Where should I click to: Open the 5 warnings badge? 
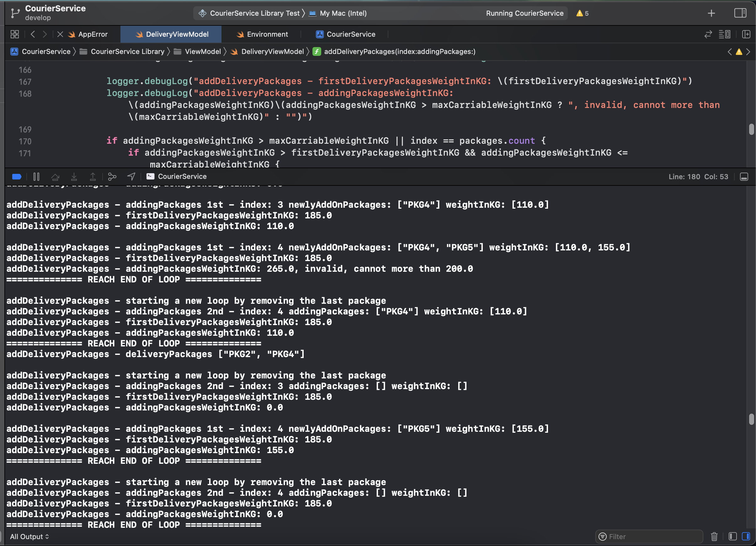[x=582, y=13]
